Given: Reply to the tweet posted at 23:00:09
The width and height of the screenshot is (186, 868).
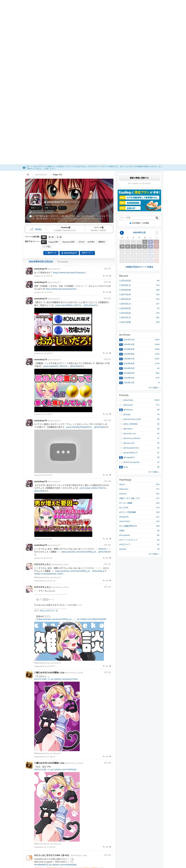Looking at the screenshot, I should (104, 276).
